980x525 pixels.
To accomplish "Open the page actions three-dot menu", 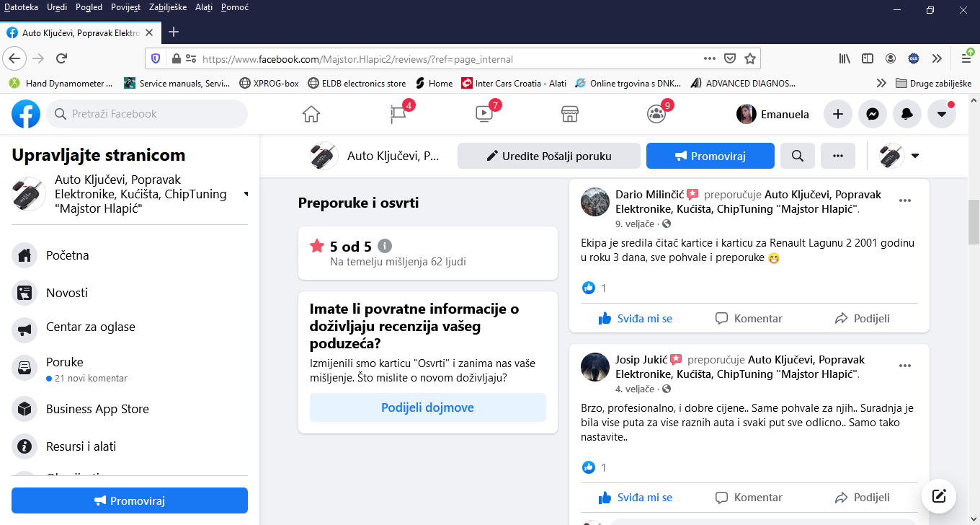I will coord(710,58).
